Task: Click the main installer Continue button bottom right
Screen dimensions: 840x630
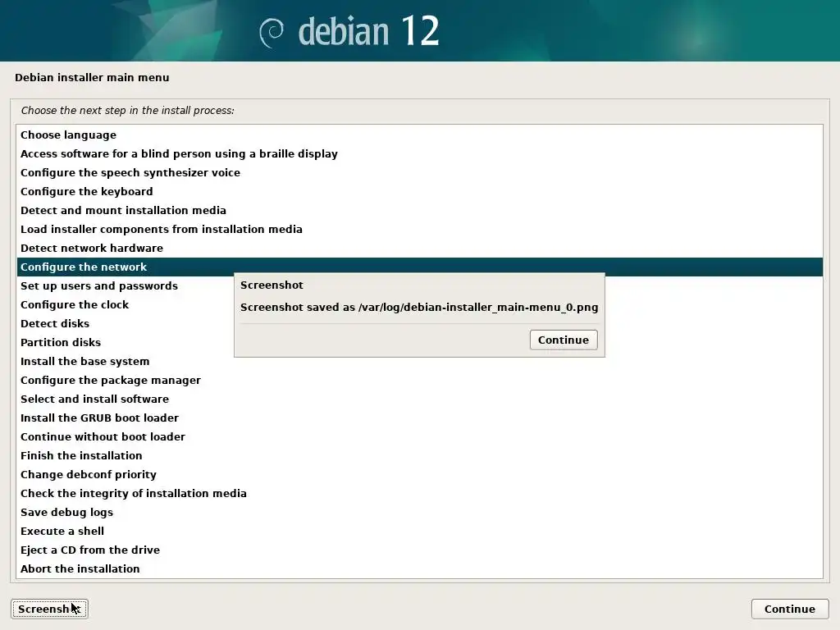Action: (x=790, y=609)
